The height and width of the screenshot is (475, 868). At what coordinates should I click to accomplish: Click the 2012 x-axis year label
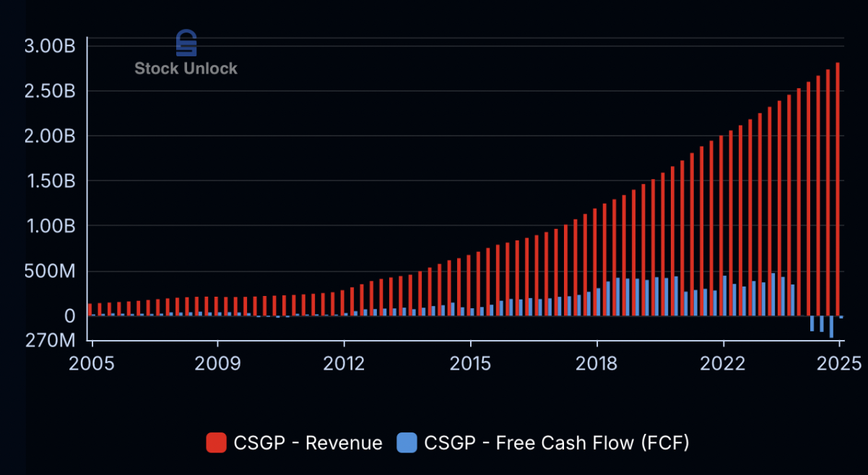point(344,363)
